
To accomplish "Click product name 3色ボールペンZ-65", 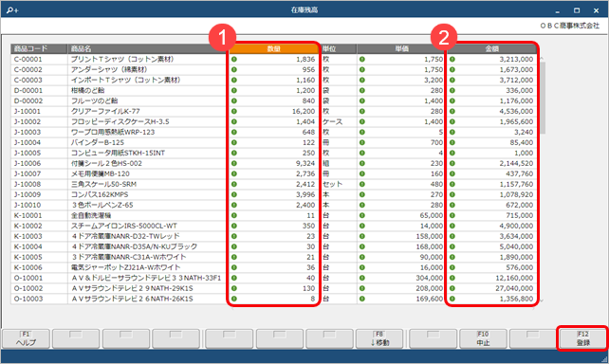I will click(x=102, y=206).
